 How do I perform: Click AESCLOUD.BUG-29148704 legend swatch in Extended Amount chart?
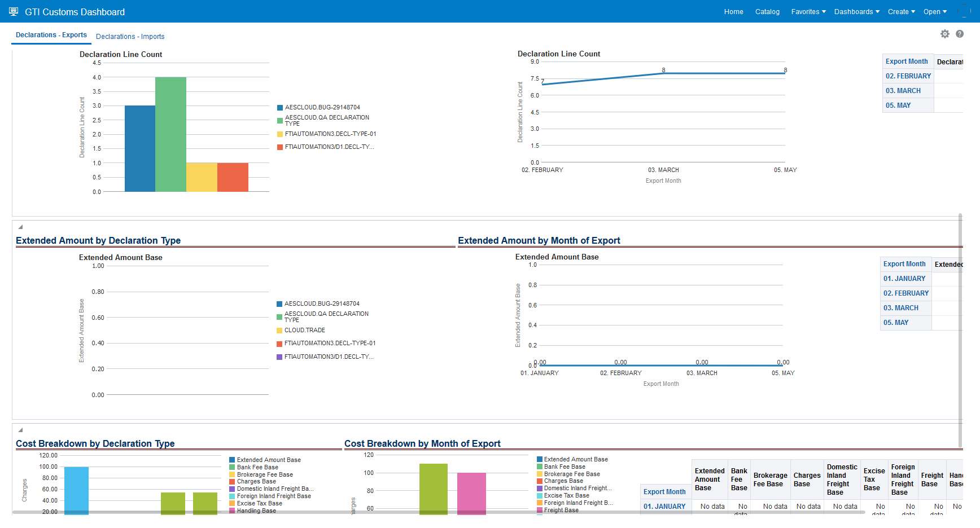(x=279, y=304)
